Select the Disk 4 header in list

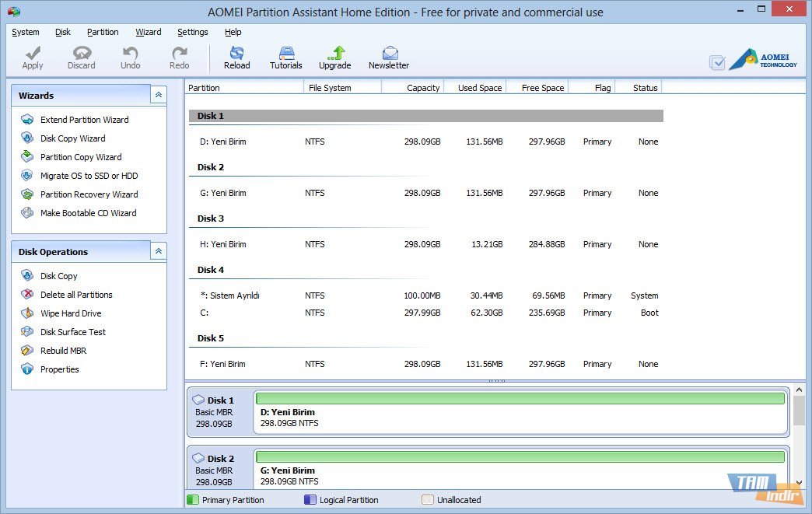coord(211,270)
